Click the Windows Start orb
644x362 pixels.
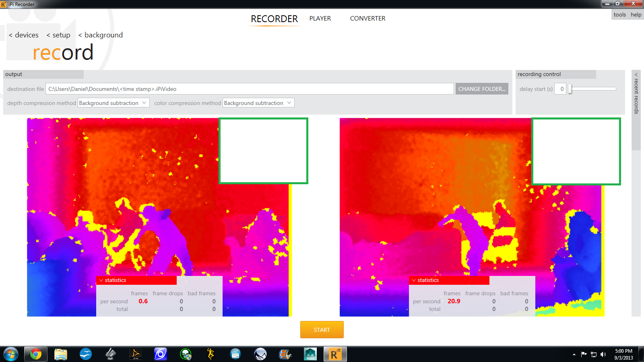pos(11,354)
